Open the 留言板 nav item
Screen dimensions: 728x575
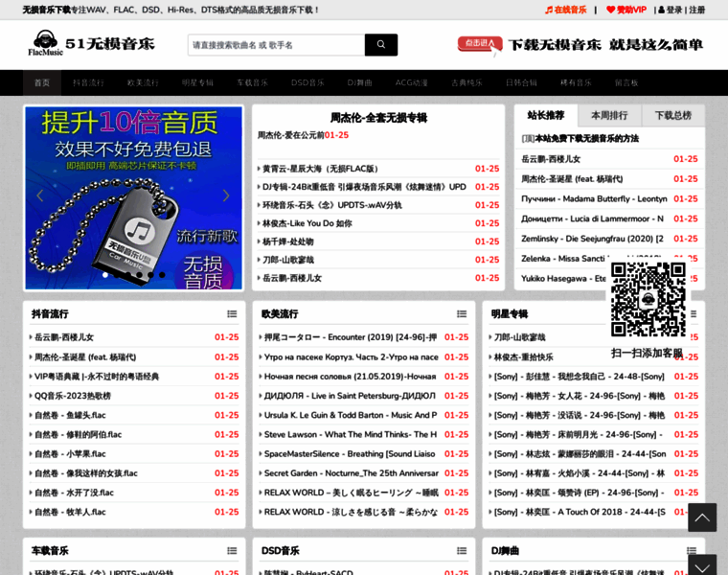click(626, 82)
